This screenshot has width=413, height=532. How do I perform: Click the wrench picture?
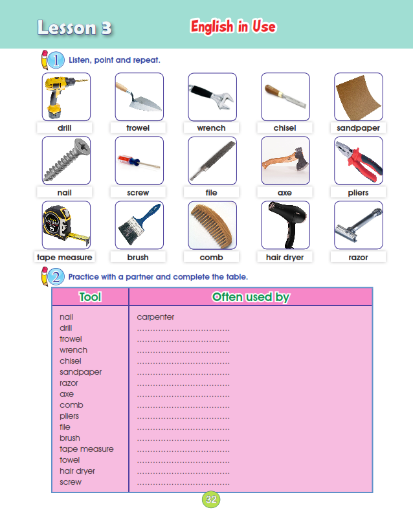pos(212,96)
